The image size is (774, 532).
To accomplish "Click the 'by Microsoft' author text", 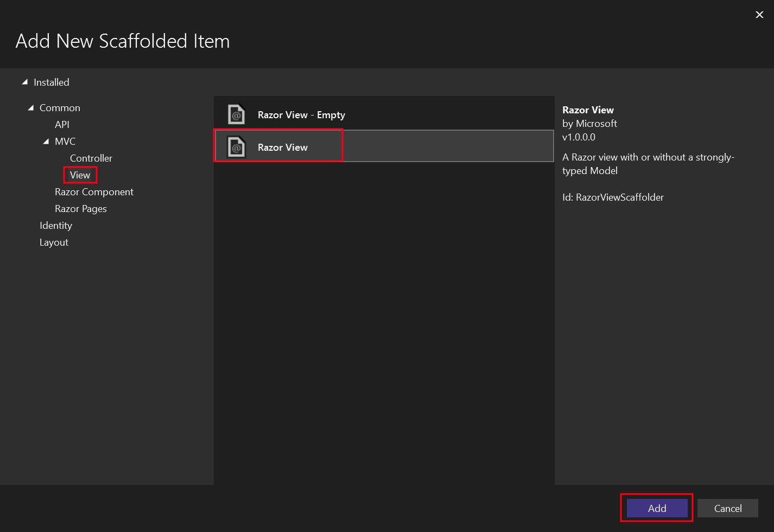I will [589, 123].
